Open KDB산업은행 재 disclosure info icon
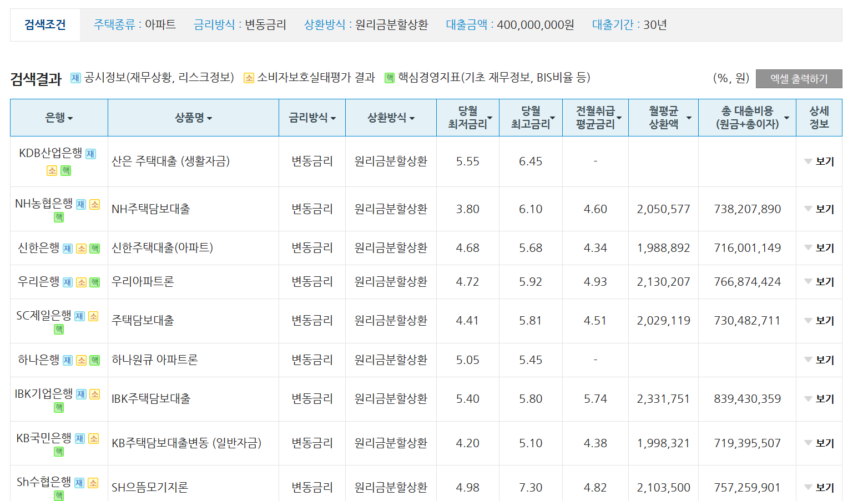The image size is (868, 501). [90, 154]
